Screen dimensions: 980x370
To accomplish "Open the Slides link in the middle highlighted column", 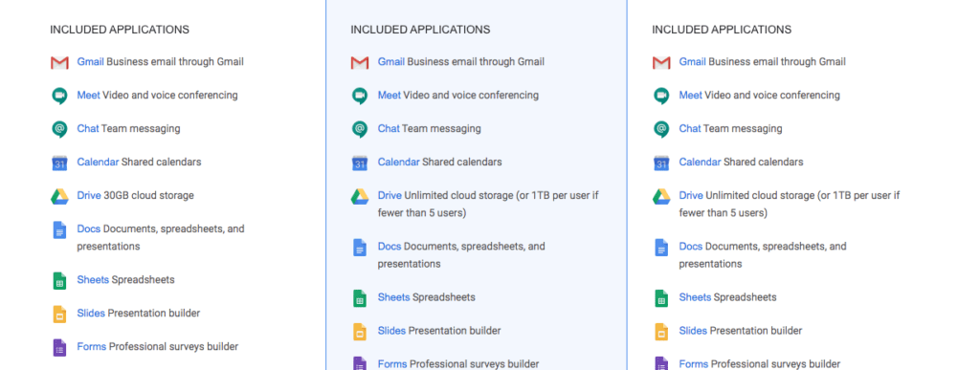I will point(391,331).
